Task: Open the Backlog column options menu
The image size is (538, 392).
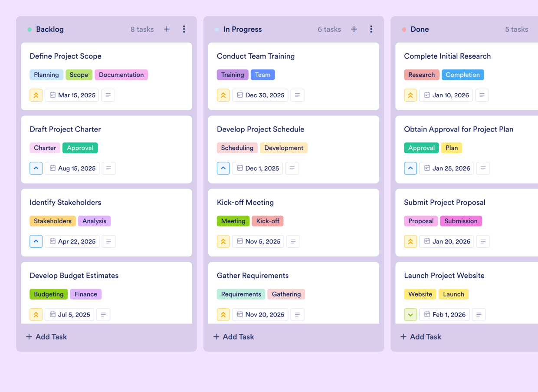Action: tap(184, 29)
